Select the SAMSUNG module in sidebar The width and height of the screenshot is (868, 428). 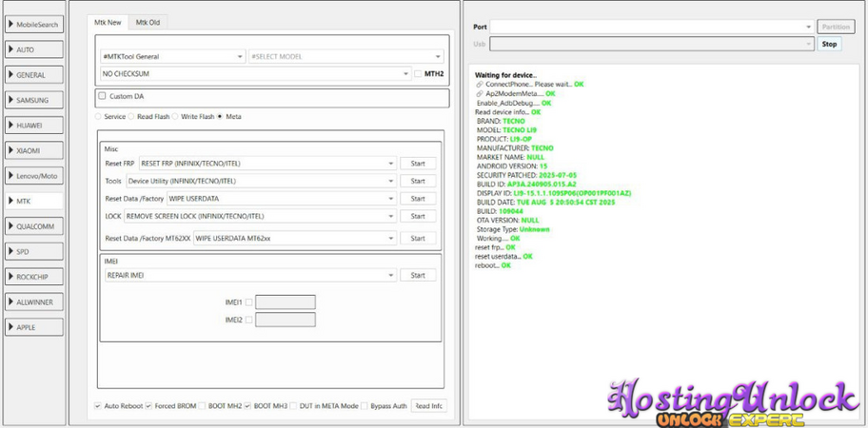click(34, 100)
